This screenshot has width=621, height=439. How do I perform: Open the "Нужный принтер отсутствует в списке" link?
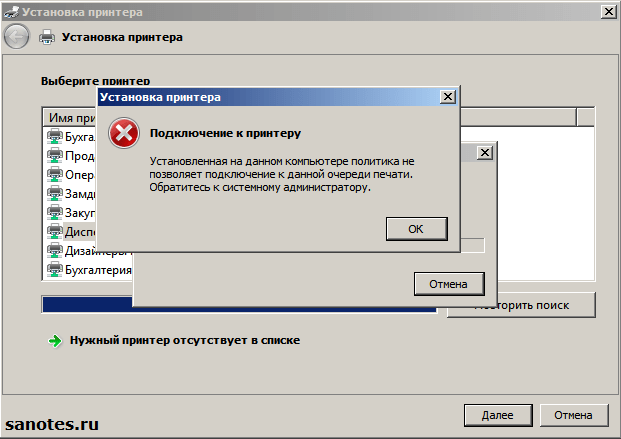(184, 340)
